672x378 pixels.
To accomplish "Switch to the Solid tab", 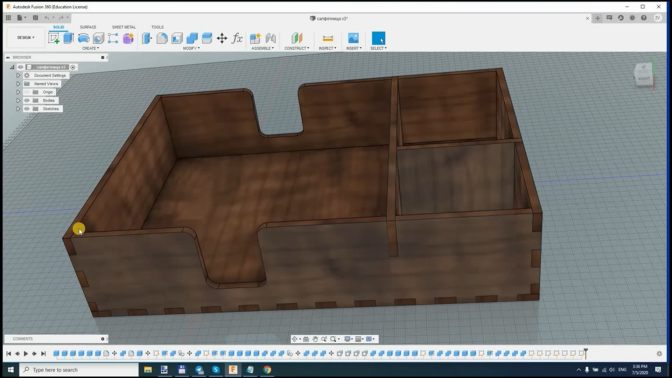I will [x=59, y=27].
